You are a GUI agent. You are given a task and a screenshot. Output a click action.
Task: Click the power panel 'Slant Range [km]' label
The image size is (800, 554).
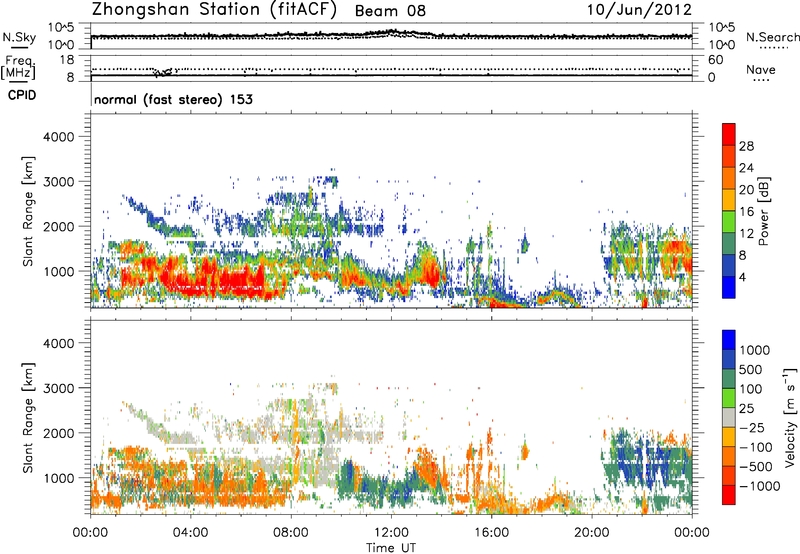(x=28, y=211)
